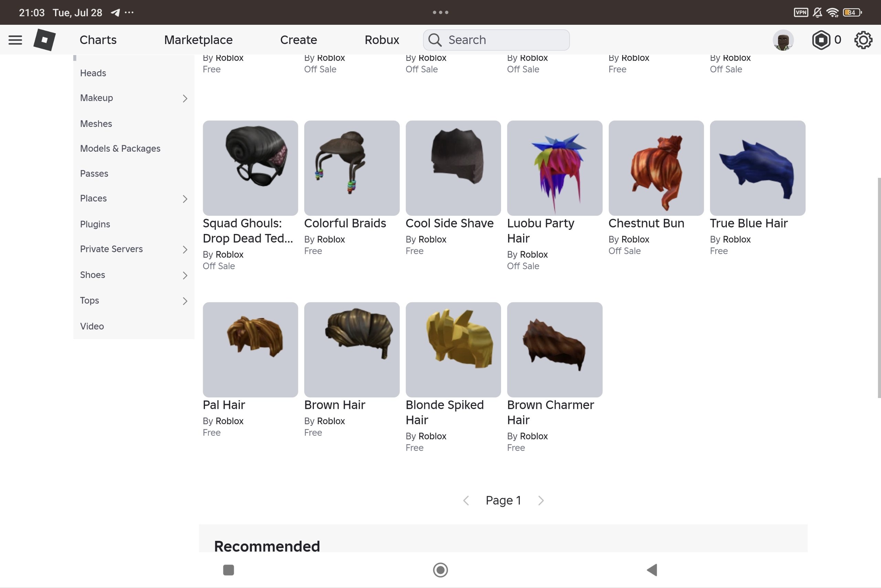Select the Heads category
881x588 pixels.
click(x=93, y=73)
